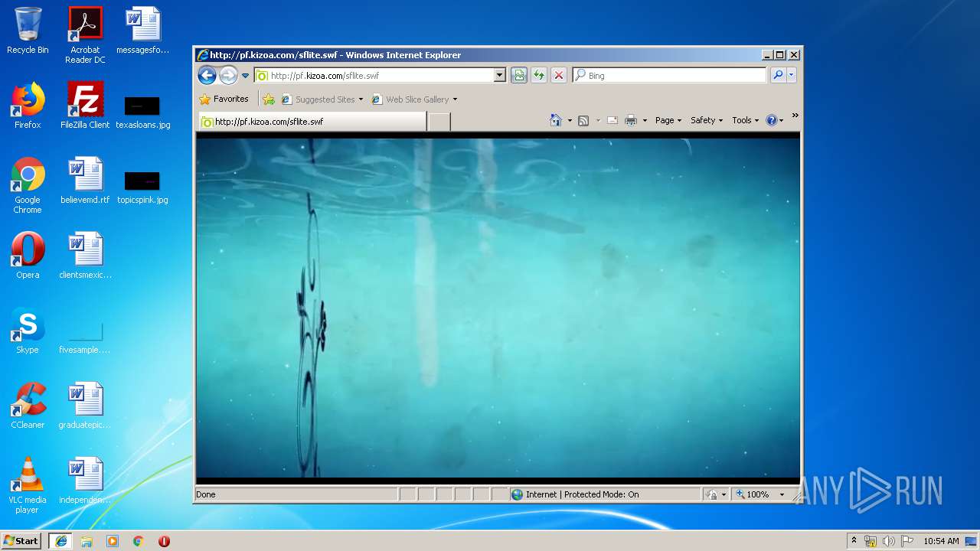Select the pf.kizoa.com/sflite.swf tab
The width and height of the screenshot is (980, 551).
(x=312, y=122)
